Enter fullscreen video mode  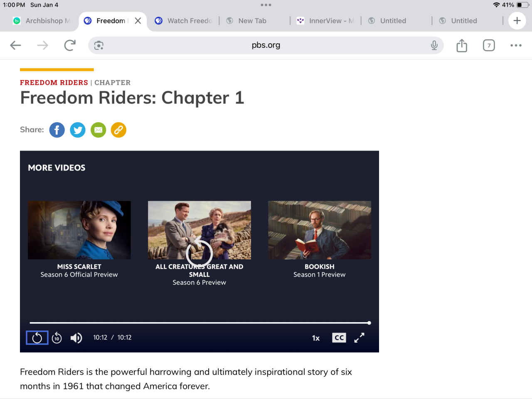(x=359, y=337)
